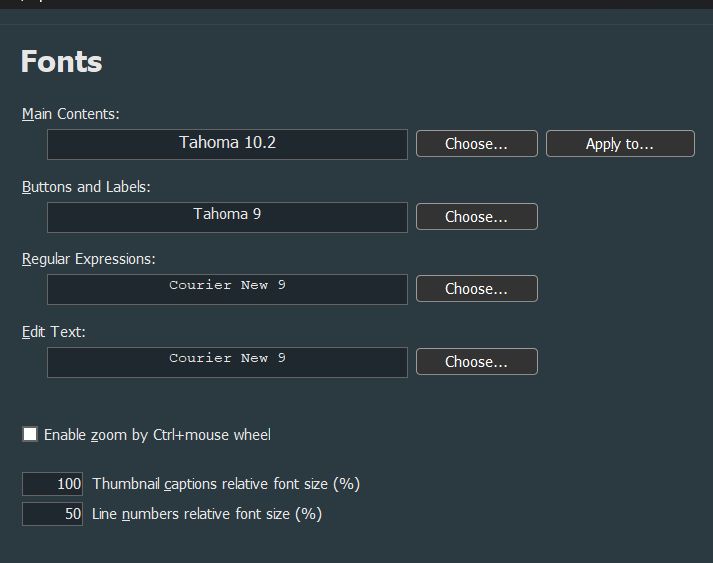The height and width of the screenshot is (563, 713).
Task: Click the Tahoma 10.2 font preview field
Action: click(227, 144)
